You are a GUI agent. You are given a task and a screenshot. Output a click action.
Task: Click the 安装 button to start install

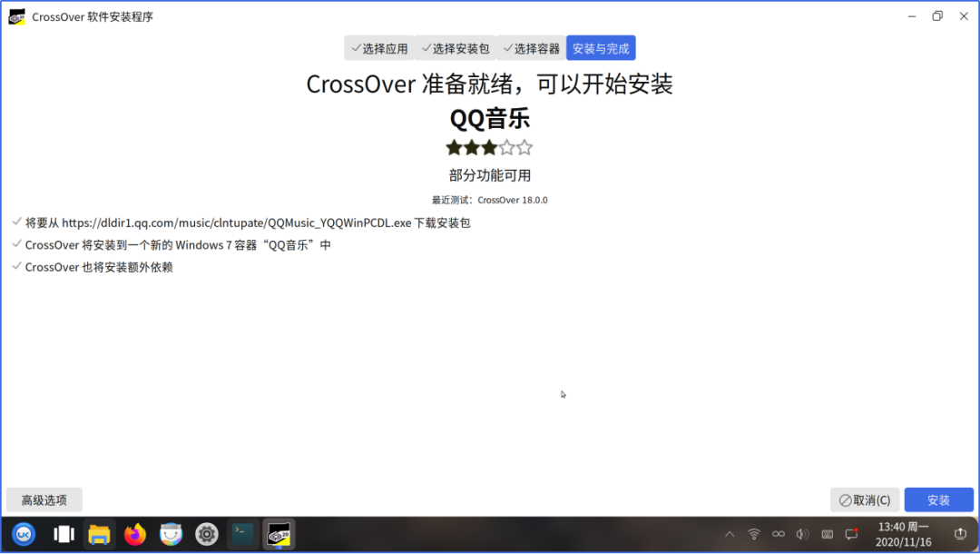(x=938, y=500)
